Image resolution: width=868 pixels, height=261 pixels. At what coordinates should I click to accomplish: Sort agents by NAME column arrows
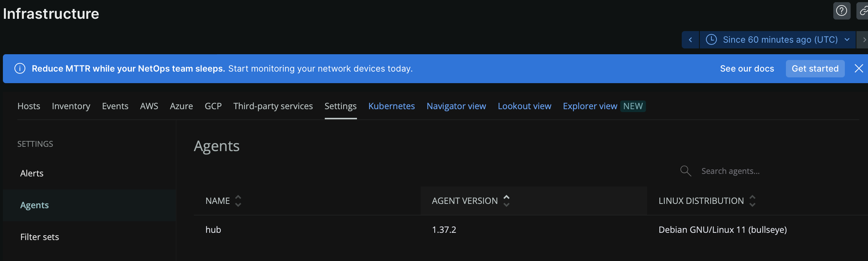point(238,201)
